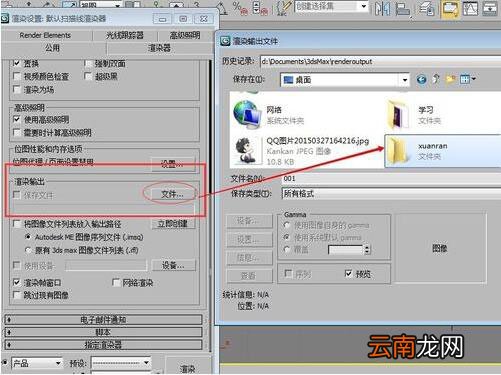The width and height of the screenshot is (501, 375).
Task: Open the 学习 folder
Action: [415, 114]
